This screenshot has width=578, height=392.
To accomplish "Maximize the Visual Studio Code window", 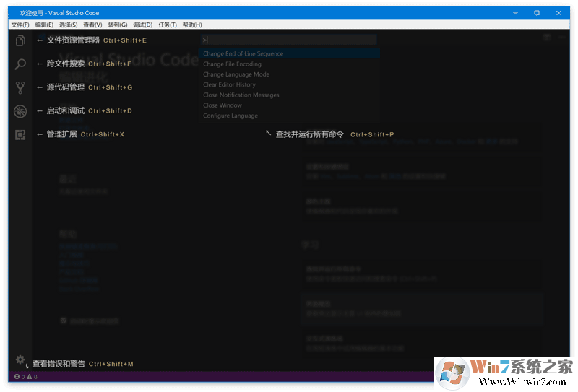I will tap(537, 13).
